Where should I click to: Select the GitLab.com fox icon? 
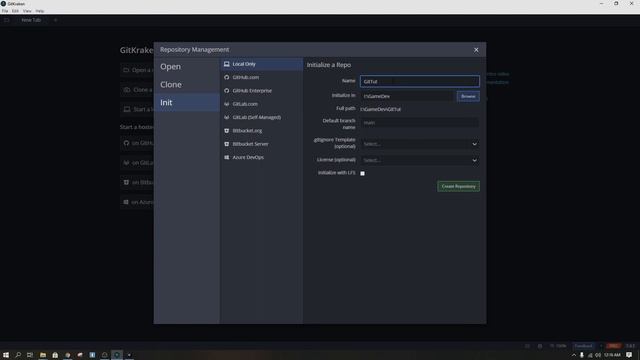(x=227, y=104)
